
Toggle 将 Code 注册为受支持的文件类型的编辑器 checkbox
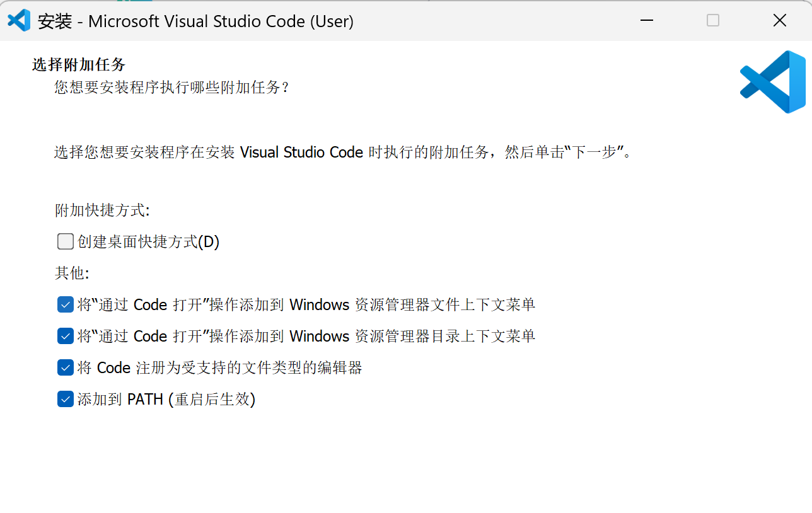coord(66,367)
